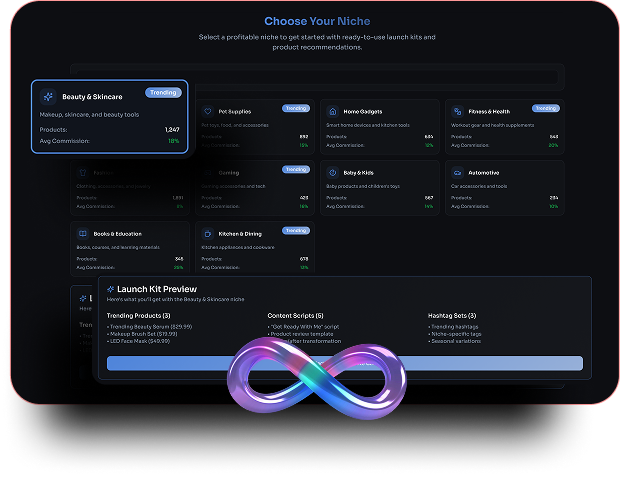Click the Gaming controller icon
Screen dimensions: 620x477
click(x=208, y=172)
